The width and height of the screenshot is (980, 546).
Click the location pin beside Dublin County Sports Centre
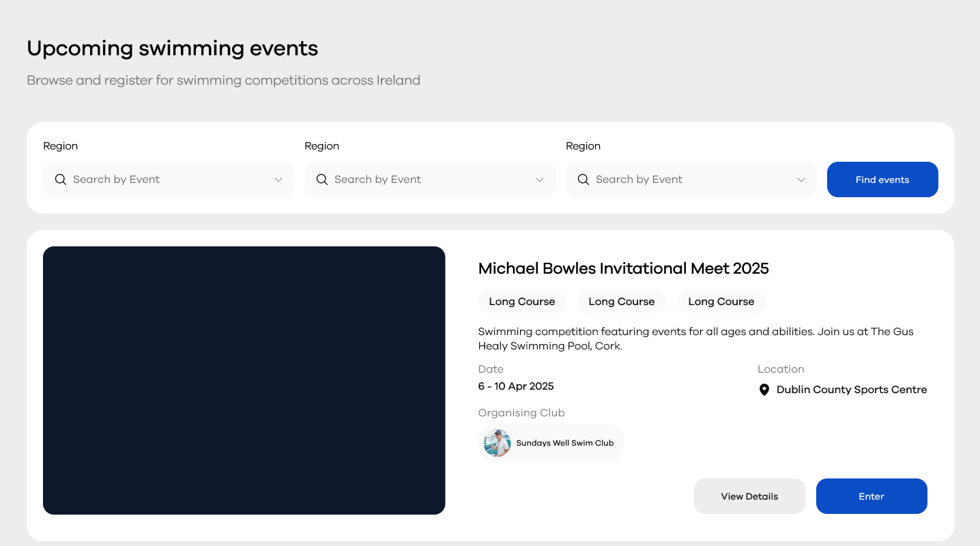tap(764, 390)
